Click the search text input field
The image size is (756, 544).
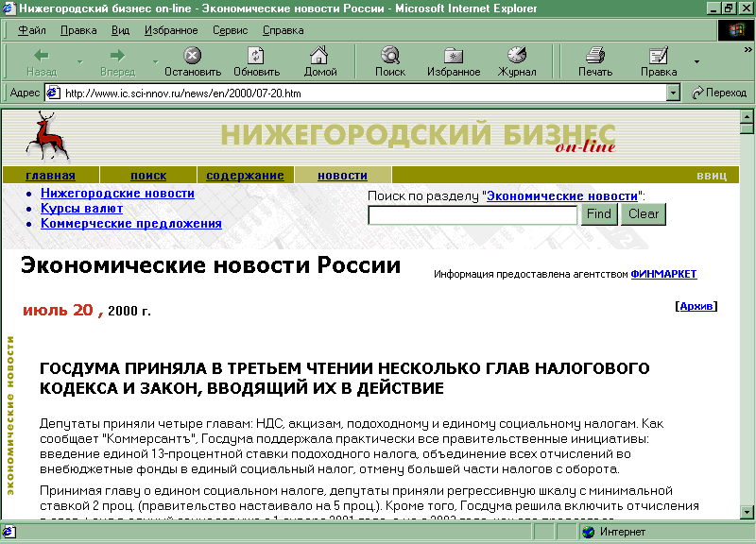(472, 215)
